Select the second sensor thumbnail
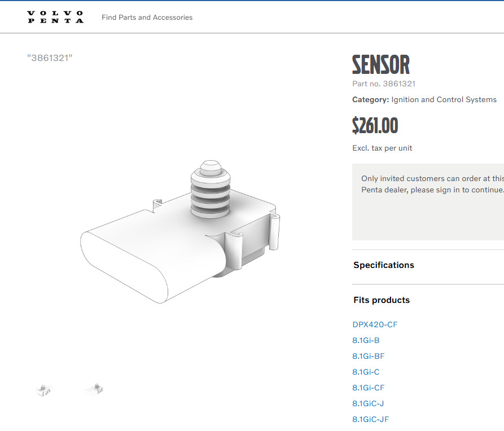The width and height of the screenshot is (504, 431). (x=94, y=388)
